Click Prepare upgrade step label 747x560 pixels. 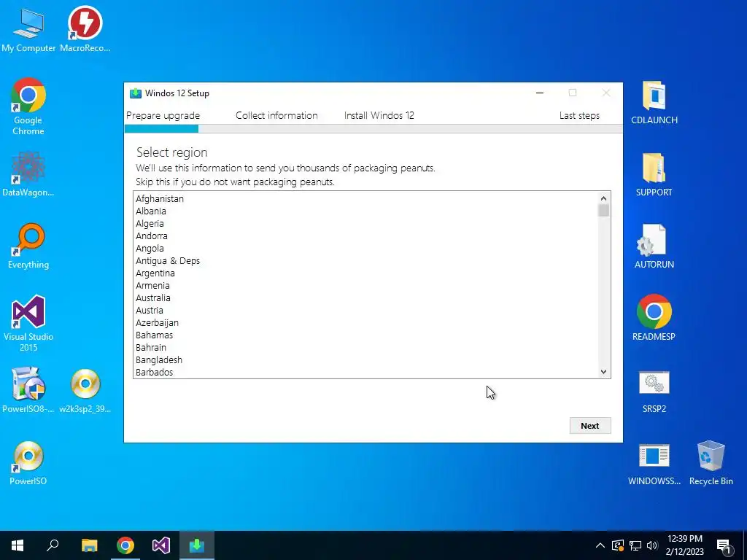(x=163, y=116)
